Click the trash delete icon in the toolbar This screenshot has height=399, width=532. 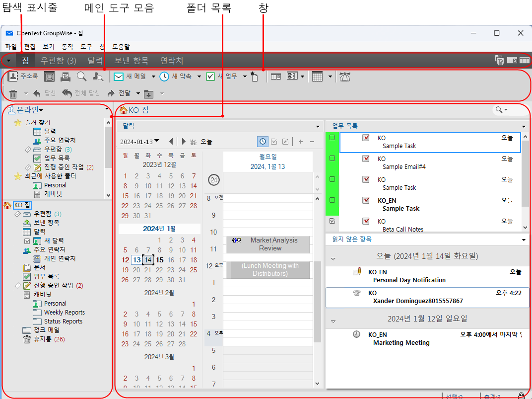pyautogui.click(x=13, y=94)
